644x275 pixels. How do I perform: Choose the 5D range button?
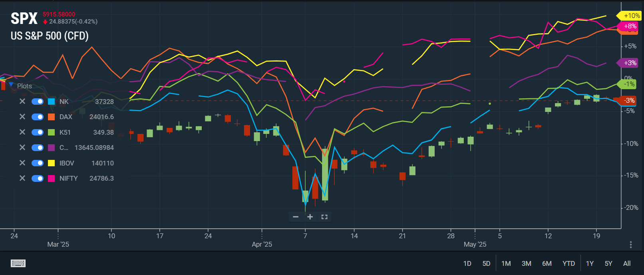click(486, 263)
